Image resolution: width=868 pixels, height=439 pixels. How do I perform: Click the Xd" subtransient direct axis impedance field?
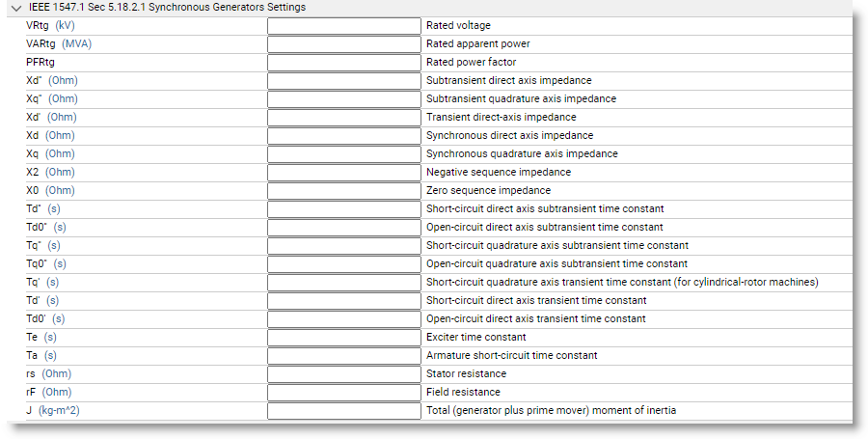(x=343, y=81)
